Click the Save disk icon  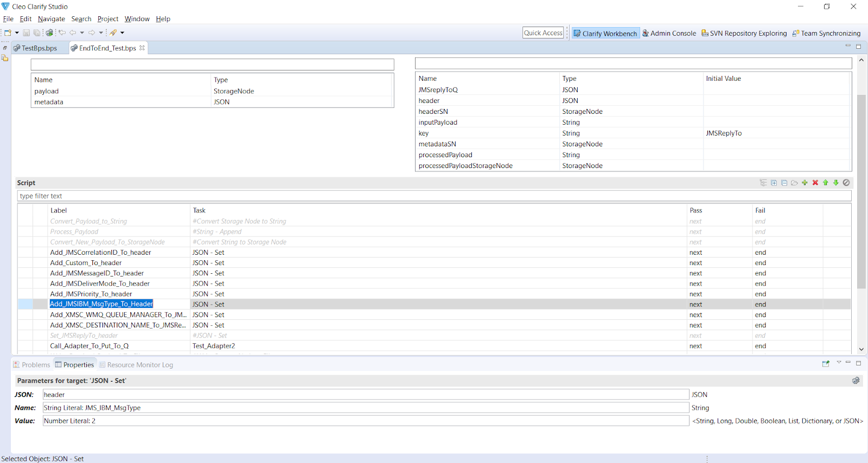[x=26, y=33]
